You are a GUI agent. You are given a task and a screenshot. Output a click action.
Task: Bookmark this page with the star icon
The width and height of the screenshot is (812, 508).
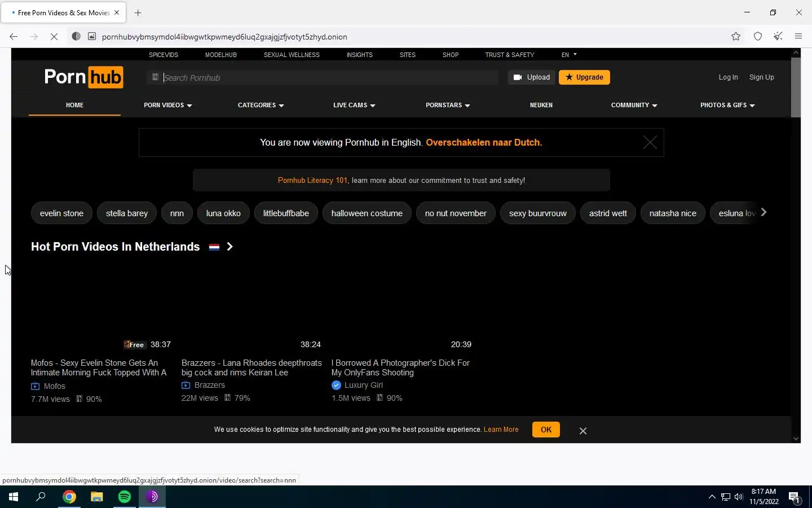[736, 37]
